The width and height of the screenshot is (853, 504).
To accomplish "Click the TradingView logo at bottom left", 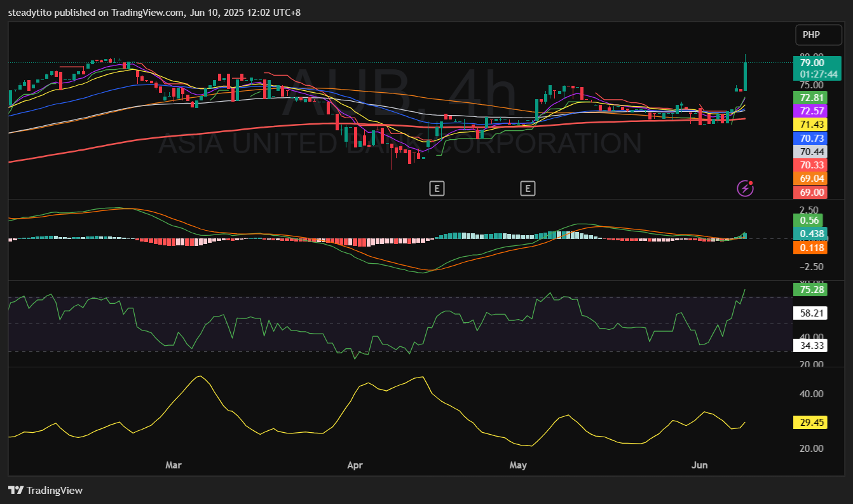I will click(x=45, y=490).
